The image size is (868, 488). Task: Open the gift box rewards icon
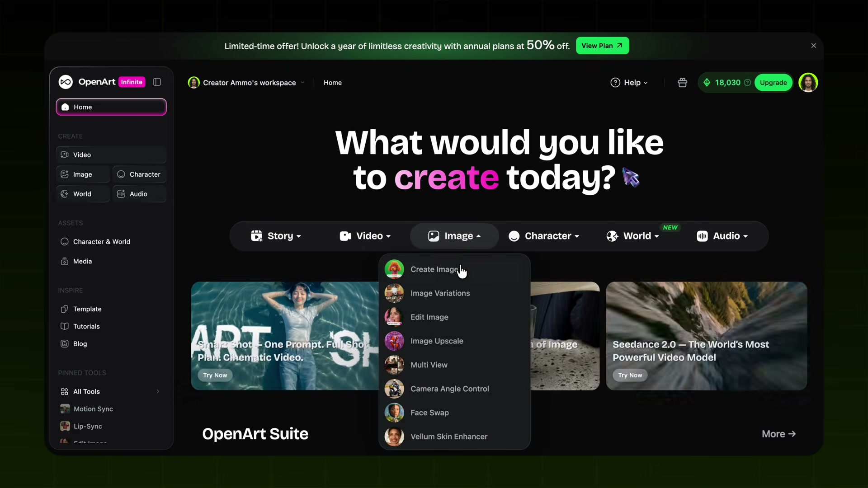[682, 83]
